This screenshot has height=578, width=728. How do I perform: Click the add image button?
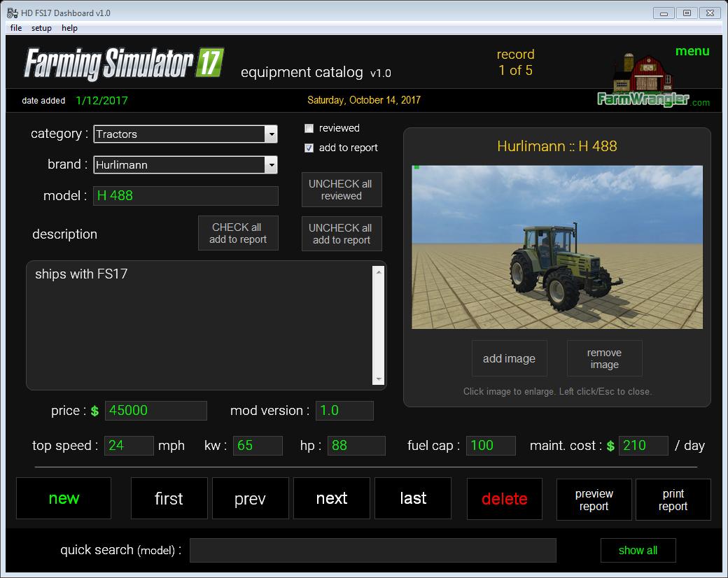(509, 359)
